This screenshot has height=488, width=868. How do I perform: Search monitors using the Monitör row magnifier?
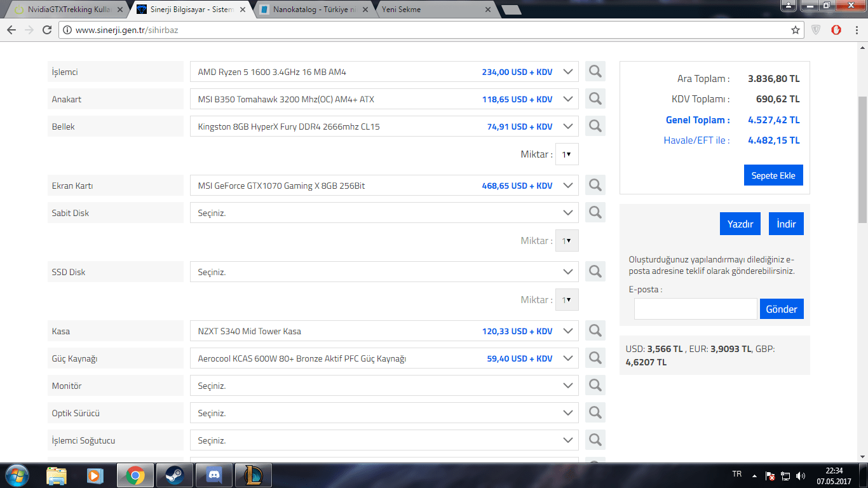pyautogui.click(x=595, y=386)
